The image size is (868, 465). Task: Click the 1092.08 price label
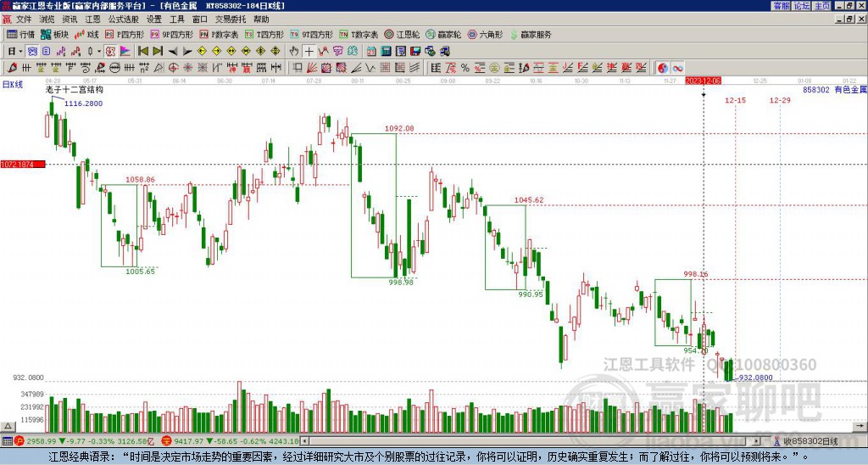(x=399, y=129)
